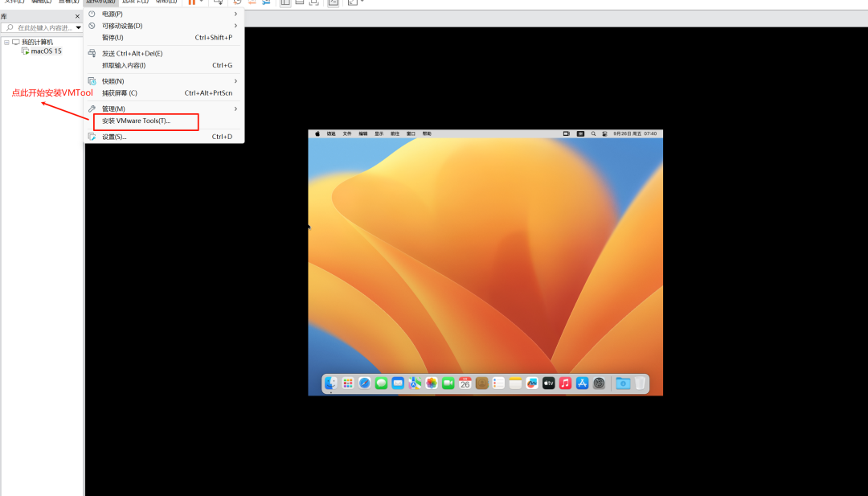
Task: Open Freeform app in the dock
Action: (532, 383)
